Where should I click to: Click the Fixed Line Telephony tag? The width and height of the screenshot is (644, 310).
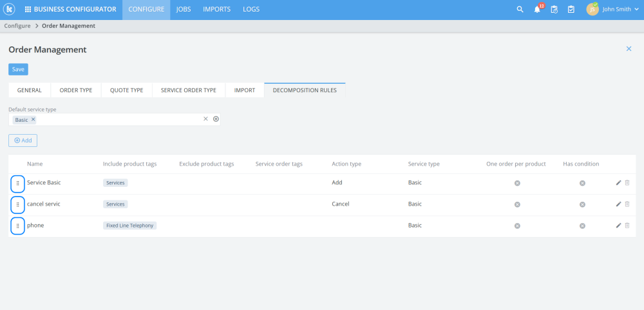(x=130, y=226)
